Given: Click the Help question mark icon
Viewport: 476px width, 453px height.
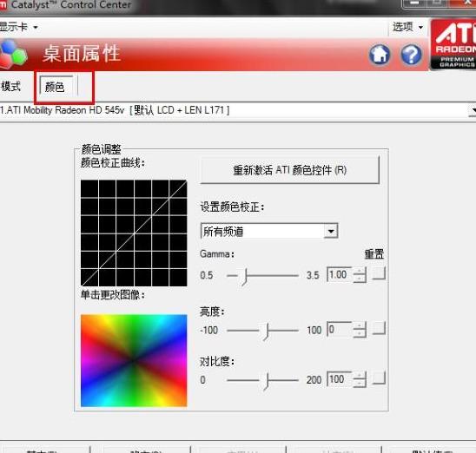Looking at the screenshot, I should [412, 55].
